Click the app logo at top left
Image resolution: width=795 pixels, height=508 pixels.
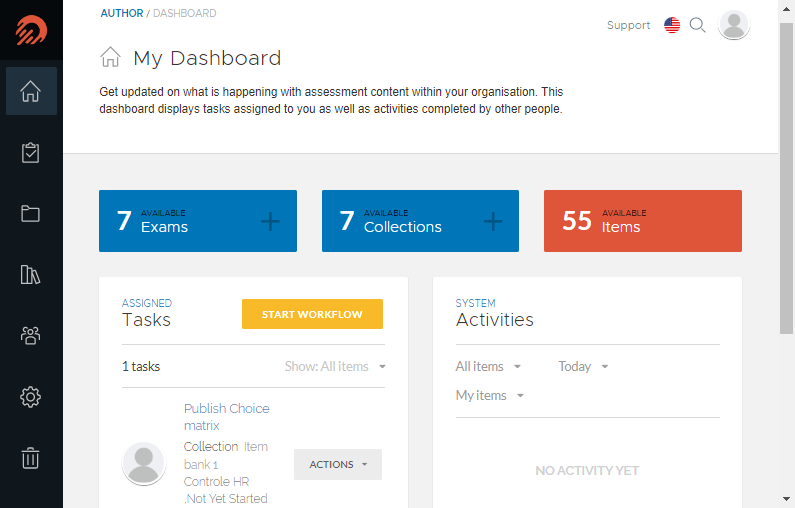(31, 30)
